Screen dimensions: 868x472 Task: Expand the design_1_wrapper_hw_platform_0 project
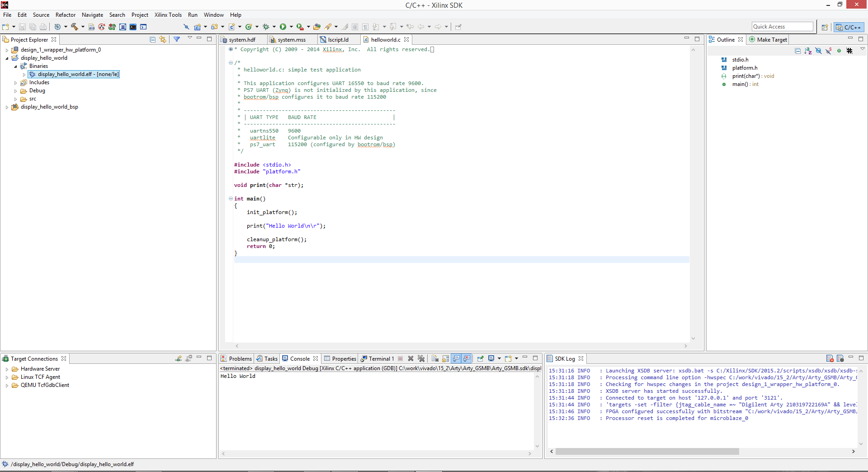click(x=7, y=50)
